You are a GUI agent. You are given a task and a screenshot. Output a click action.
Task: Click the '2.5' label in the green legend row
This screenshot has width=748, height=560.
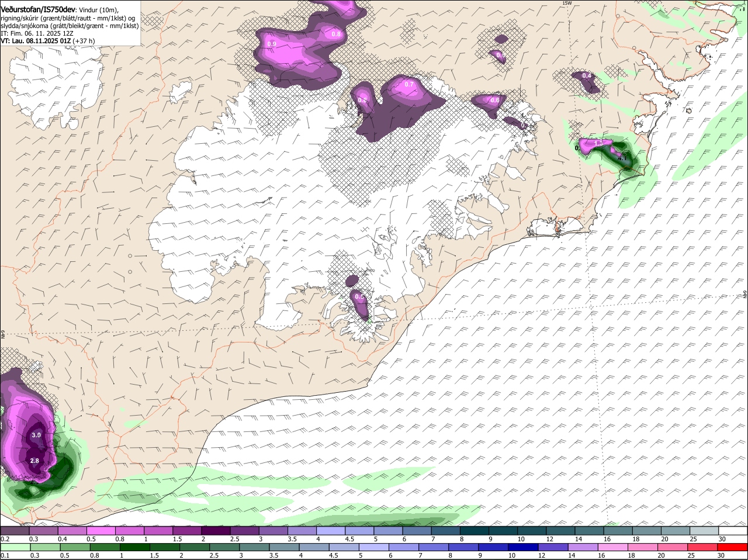[214, 555]
